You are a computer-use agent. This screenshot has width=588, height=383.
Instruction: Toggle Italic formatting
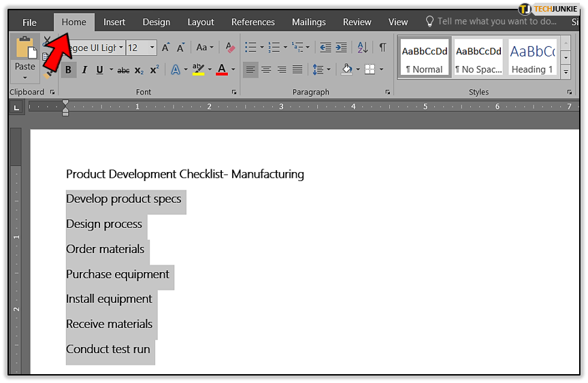coord(84,69)
